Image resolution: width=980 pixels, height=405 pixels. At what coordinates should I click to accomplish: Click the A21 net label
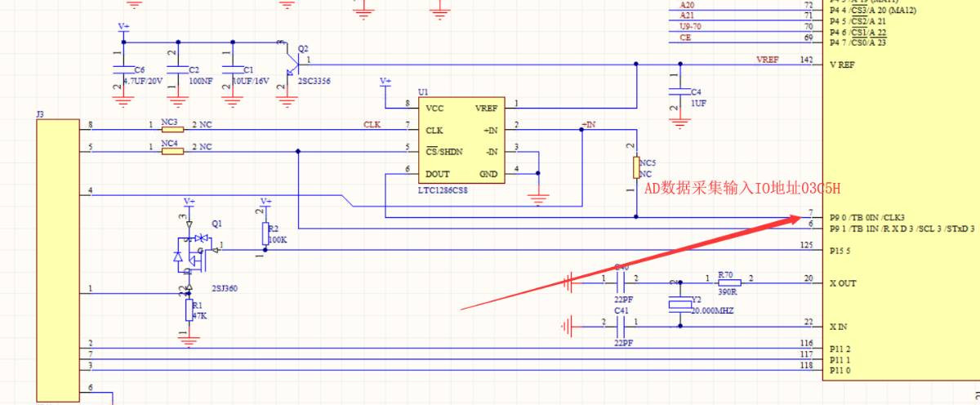tap(687, 16)
